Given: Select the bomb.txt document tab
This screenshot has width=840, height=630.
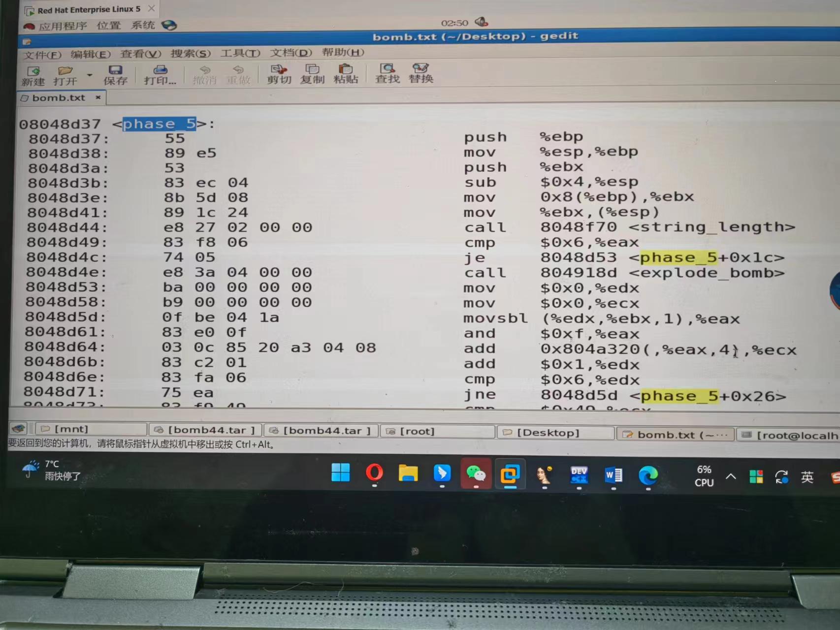Looking at the screenshot, I should point(59,97).
